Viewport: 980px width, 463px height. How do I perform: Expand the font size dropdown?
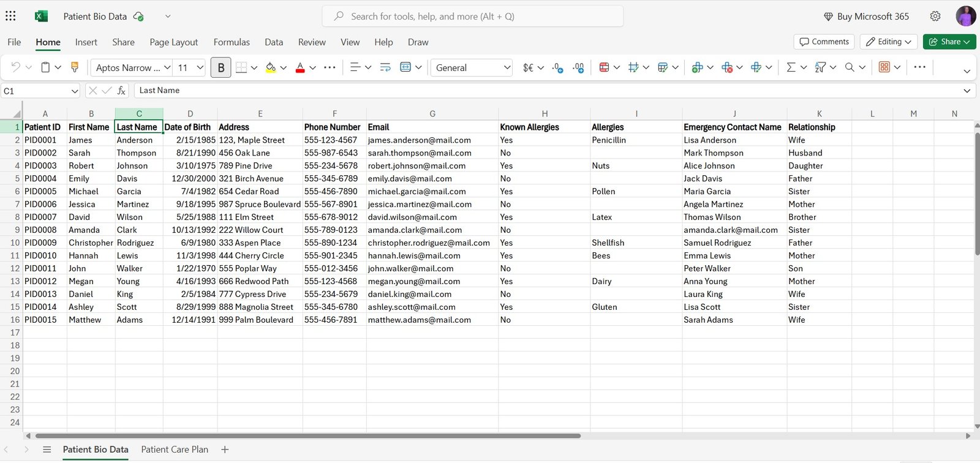pos(200,67)
